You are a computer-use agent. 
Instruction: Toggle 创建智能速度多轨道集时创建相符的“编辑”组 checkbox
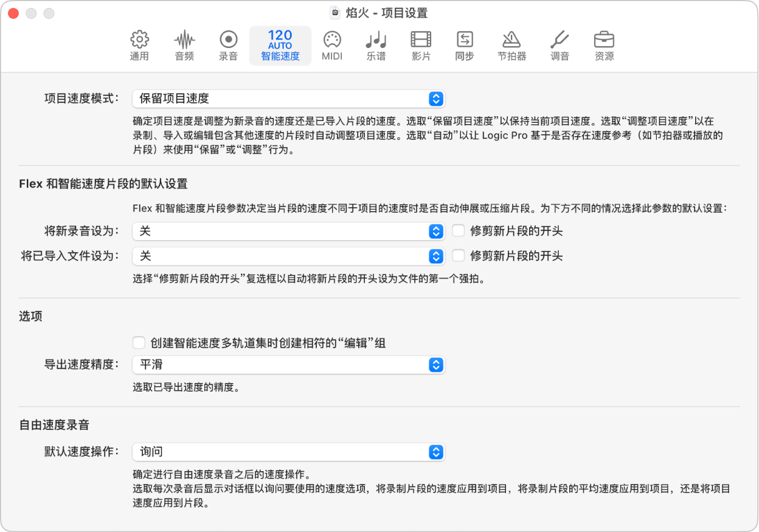[139, 343]
